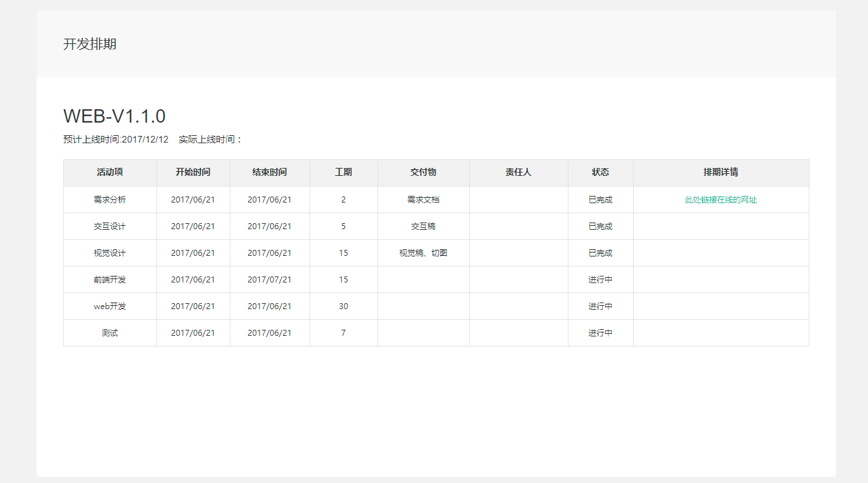This screenshot has width=868, height=483.
Task: Select the 活动项 column header
Action: 110,173
